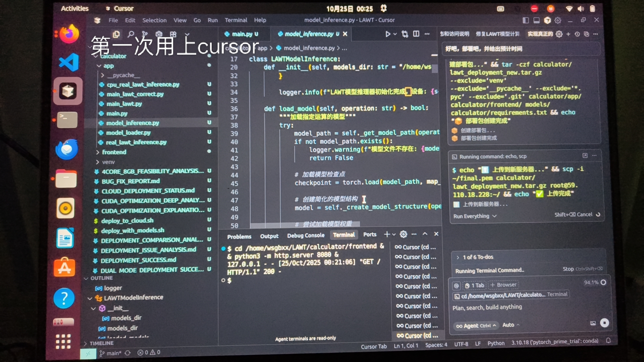This screenshot has height=362, width=644.
Task: Click the notifications bell in status bar
Action: click(608, 341)
